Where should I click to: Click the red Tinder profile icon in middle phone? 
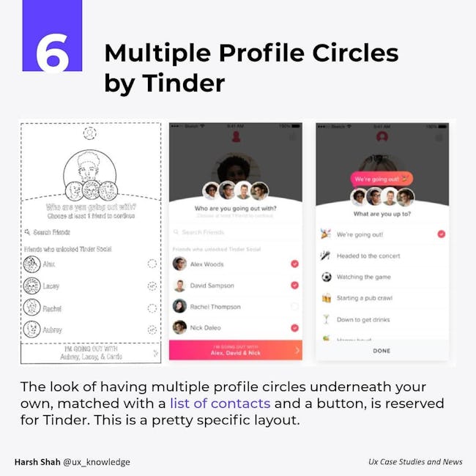(x=236, y=137)
